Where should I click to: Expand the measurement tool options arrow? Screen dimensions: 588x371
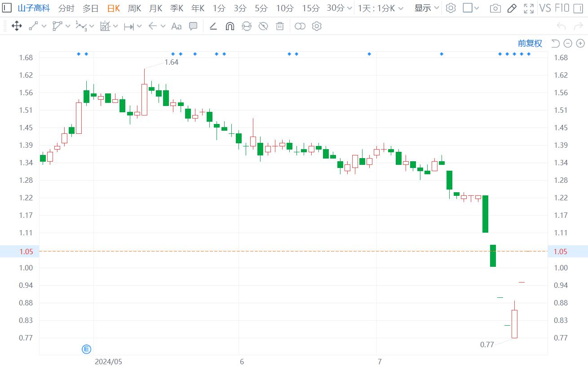[x=139, y=26]
